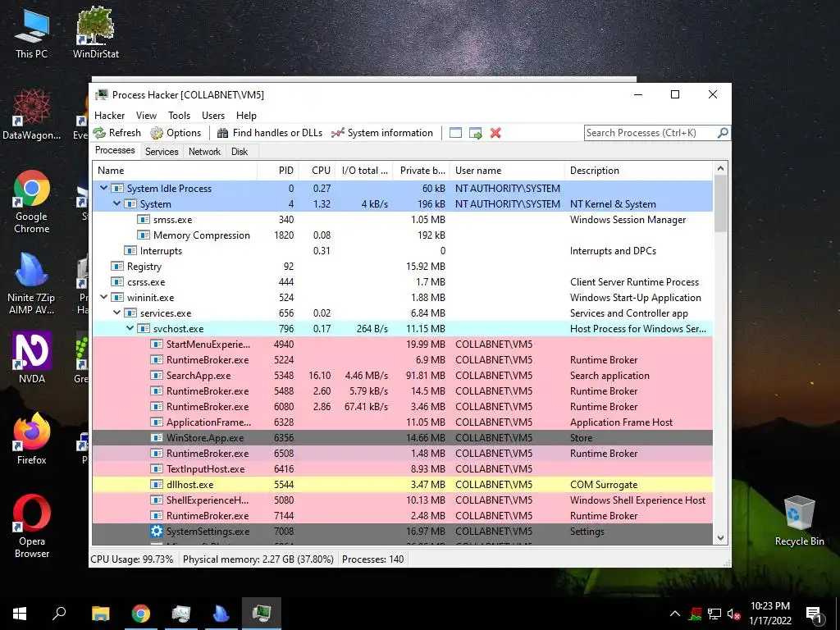
Task: Collapse the wininit.exe tree node
Action: pyautogui.click(x=104, y=297)
